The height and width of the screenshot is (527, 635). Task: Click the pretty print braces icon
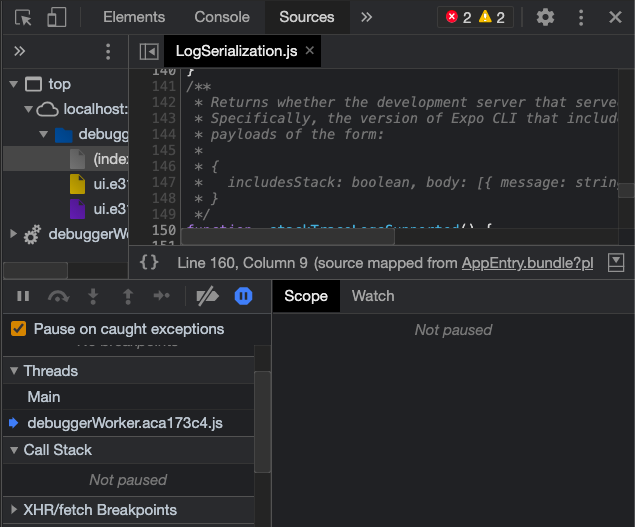click(x=149, y=262)
